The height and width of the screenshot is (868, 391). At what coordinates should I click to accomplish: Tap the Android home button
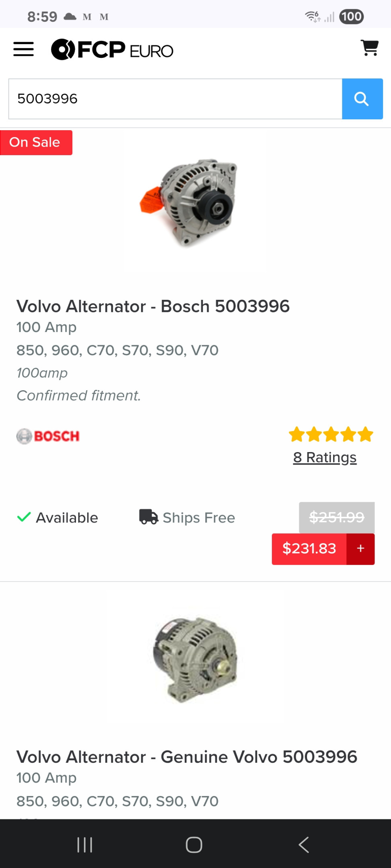(x=194, y=845)
